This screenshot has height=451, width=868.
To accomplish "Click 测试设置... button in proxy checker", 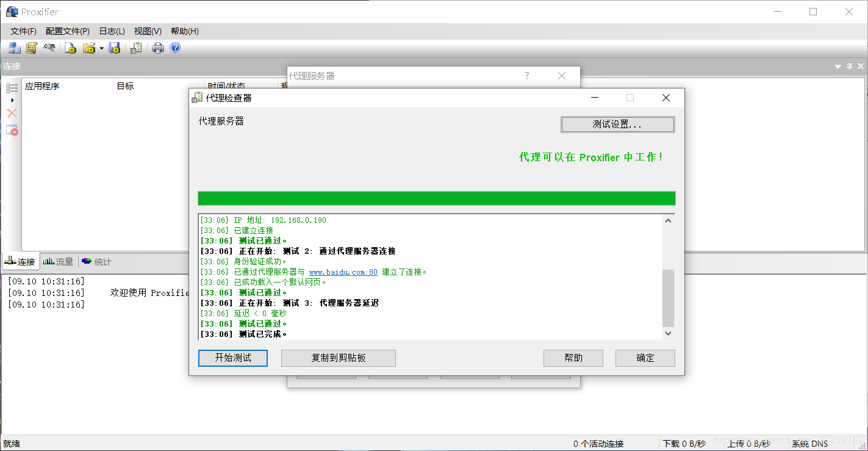I will coord(617,124).
